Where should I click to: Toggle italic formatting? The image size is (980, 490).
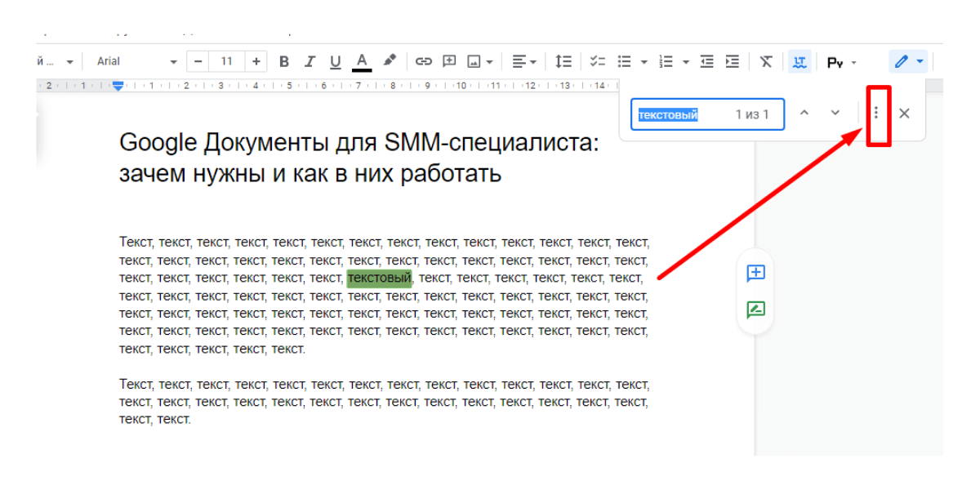point(310,62)
